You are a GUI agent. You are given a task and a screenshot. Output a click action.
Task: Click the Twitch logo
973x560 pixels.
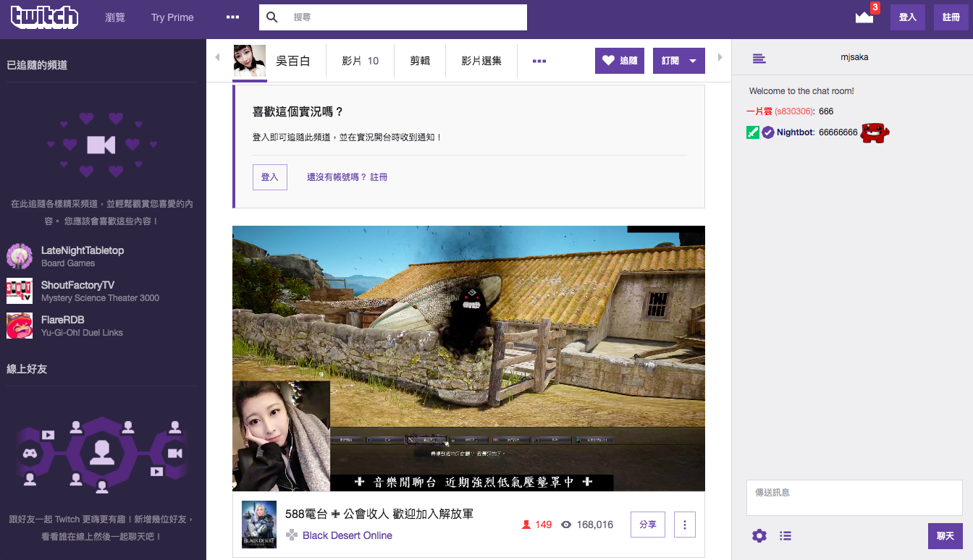[44, 17]
